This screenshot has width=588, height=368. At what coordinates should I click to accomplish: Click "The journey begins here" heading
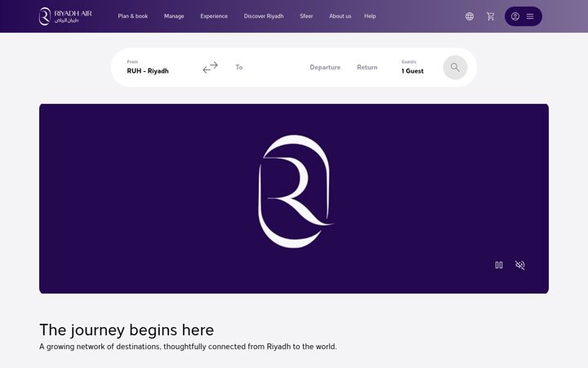(127, 330)
